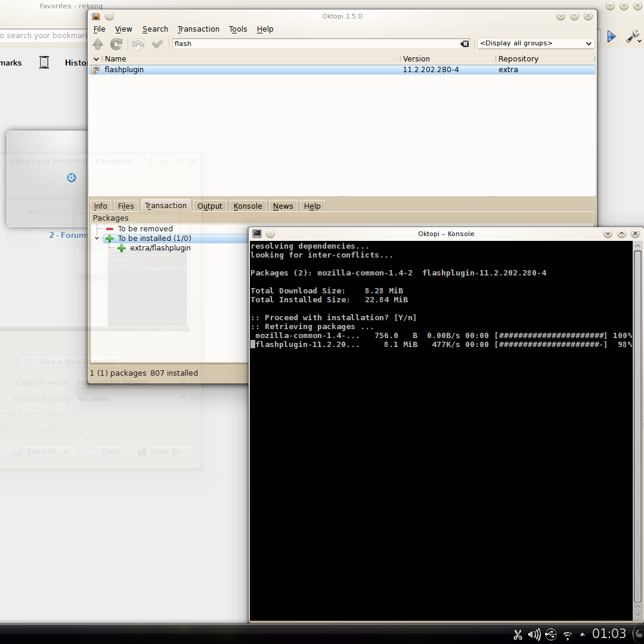The width and height of the screenshot is (644, 644).
Task: Click the rollback undo icon in Oktopi toolbar
Action: tap(138, 44)
